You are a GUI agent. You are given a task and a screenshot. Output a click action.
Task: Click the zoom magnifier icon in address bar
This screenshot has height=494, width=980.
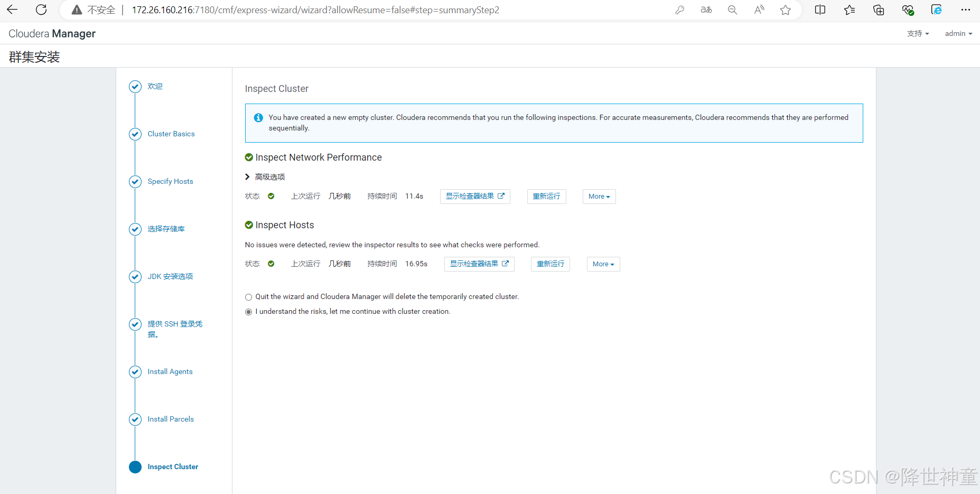coord(732,10)
